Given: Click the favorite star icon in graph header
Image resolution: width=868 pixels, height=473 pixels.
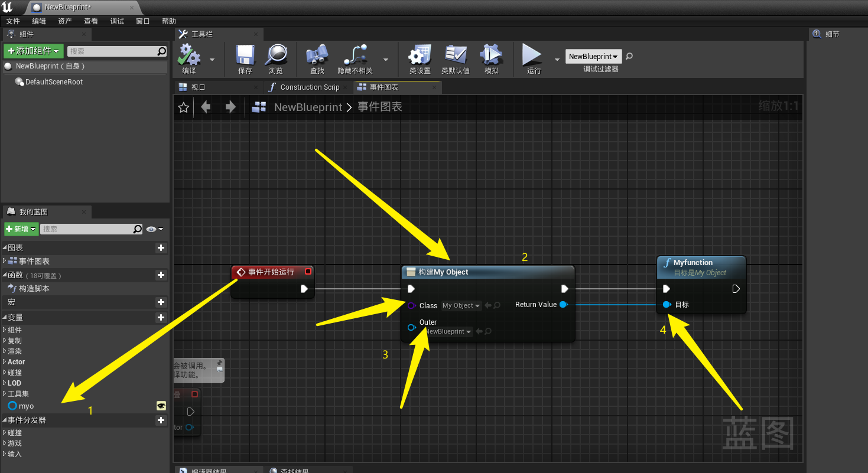Looking at the screenshot, I should [x=184, y=107].
